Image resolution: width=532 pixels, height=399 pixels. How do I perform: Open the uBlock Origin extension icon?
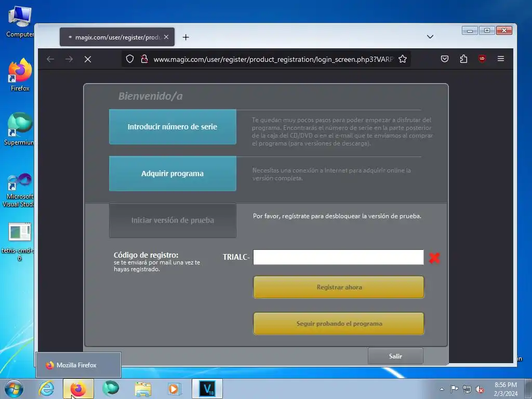482,59
